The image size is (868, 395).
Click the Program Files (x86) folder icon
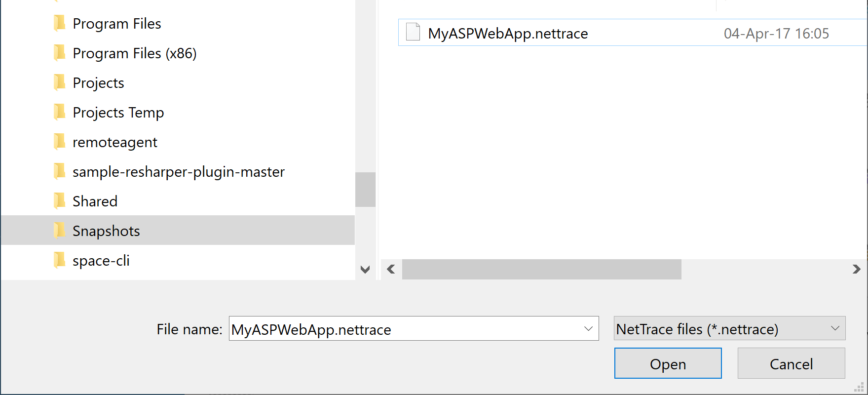59,53
